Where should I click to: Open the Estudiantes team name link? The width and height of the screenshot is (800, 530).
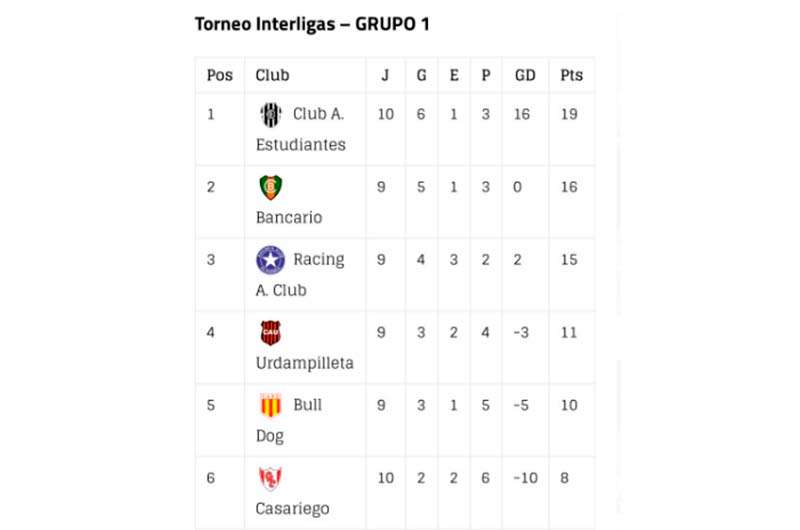pyautogui.click(x=301, y=145)
